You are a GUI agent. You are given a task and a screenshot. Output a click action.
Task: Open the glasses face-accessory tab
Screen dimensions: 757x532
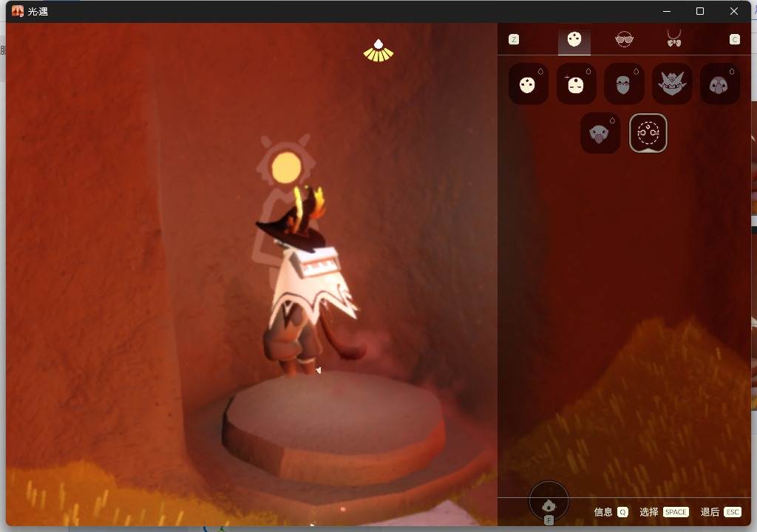tap(624, 39)
